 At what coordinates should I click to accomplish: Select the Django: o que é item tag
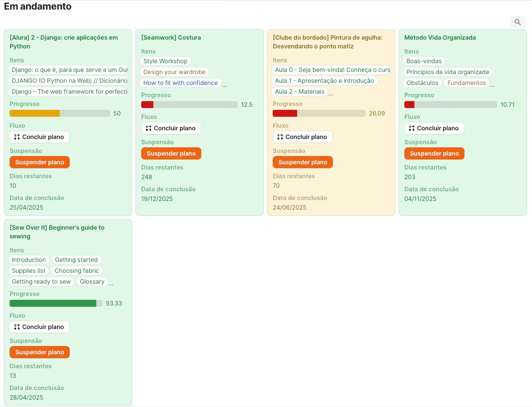click(x=68, y=70)
